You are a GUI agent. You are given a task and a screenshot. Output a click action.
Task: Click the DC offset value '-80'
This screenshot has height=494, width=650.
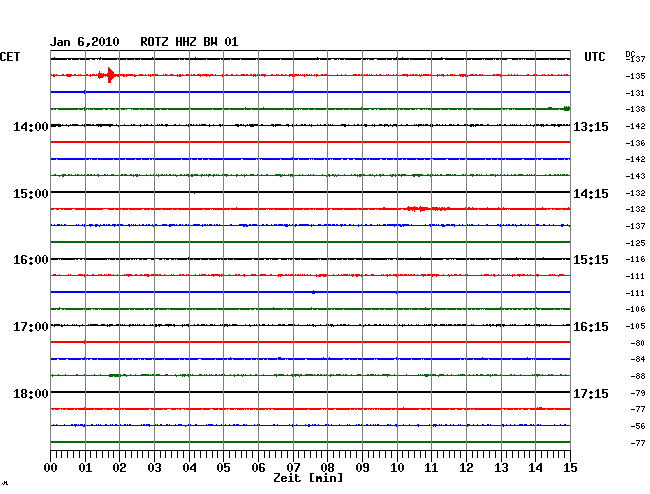click(638, 343)
